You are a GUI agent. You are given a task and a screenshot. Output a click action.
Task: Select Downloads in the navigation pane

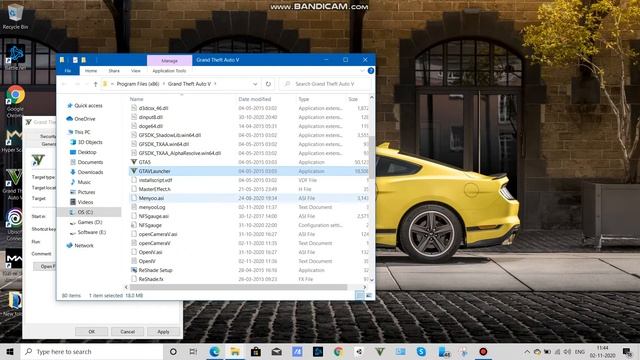click(90, 172)
